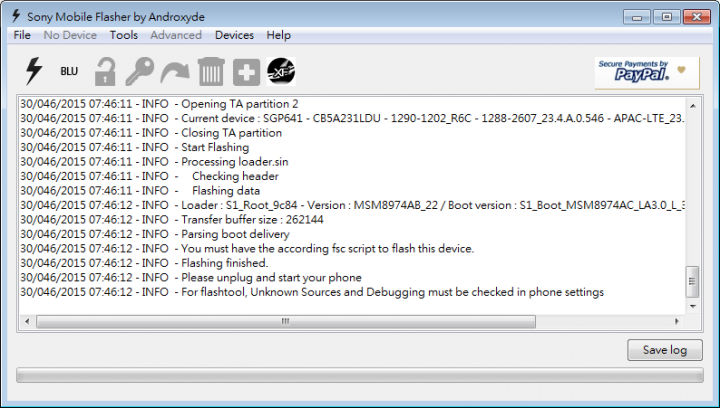Close the Sony Mobile Flasher window
The image size is (720, 408).
point(697,17)
